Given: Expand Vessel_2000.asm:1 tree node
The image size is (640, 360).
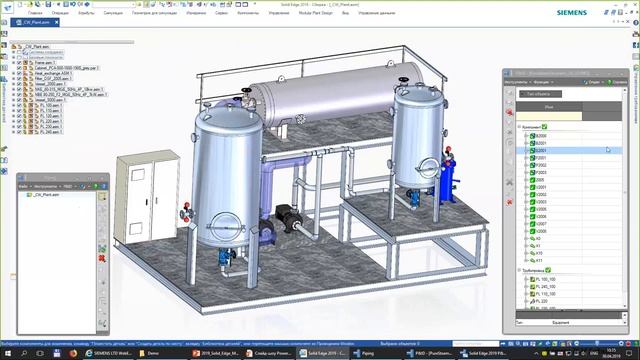Looking at the screenshot, I should (x=13, y=84).
